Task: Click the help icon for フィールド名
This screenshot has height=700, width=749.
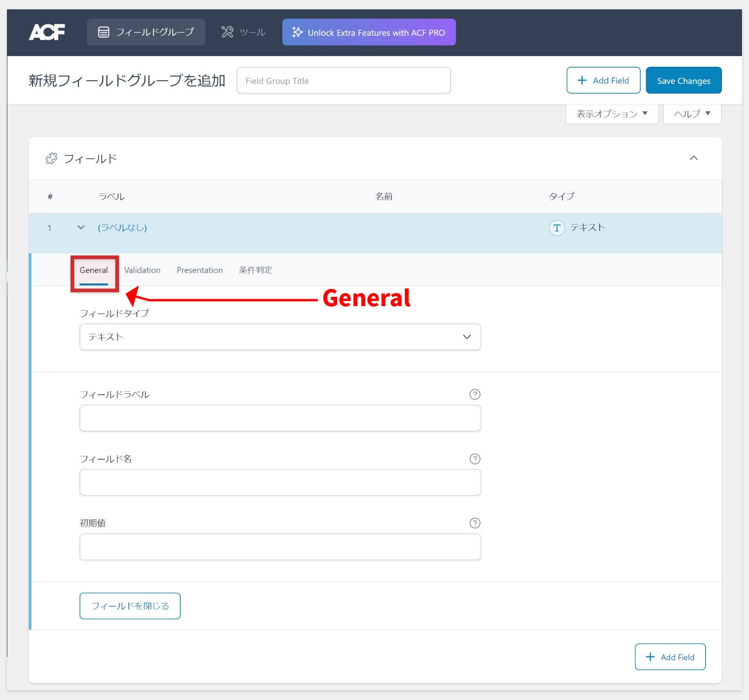Action: [475, 459]
